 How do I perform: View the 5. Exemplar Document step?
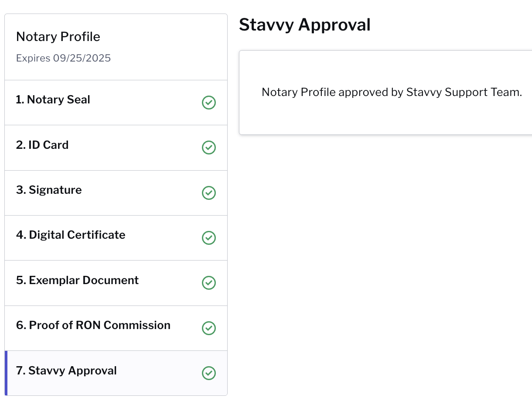point(116,283)
